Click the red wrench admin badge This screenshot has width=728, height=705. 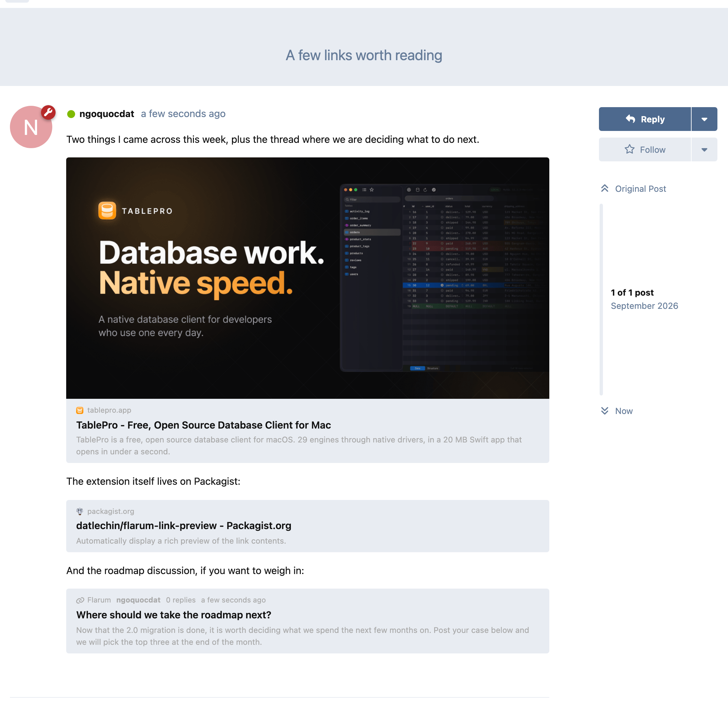point(48,112)
